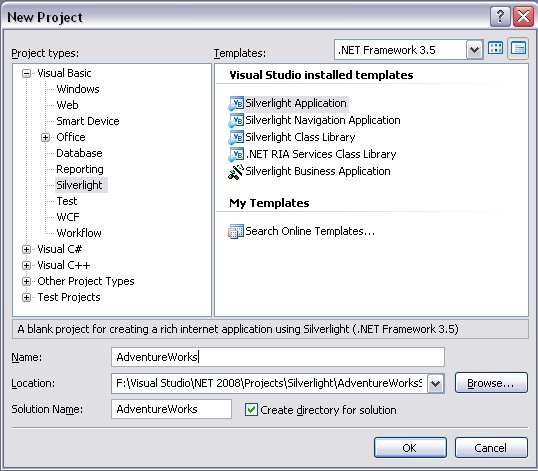Open the .NET Framework 3.5 dropdown
The image size is (538, 471).
475,50
